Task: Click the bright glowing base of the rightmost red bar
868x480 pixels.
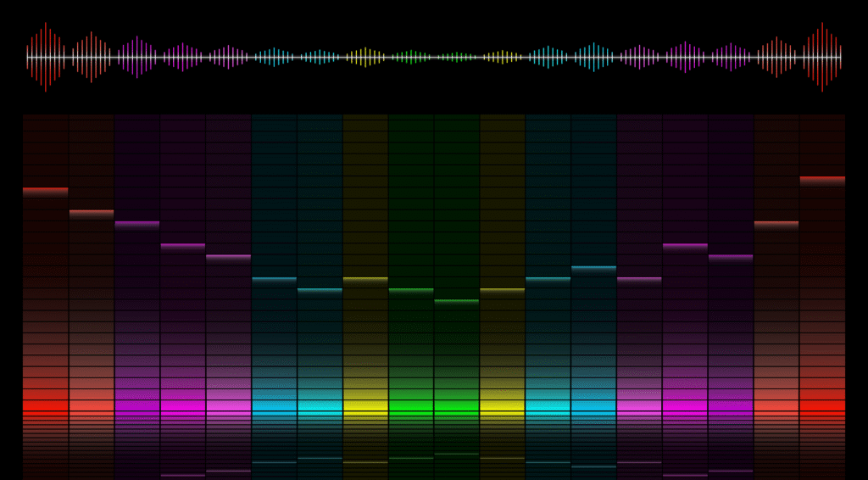Action: [822, 405]
